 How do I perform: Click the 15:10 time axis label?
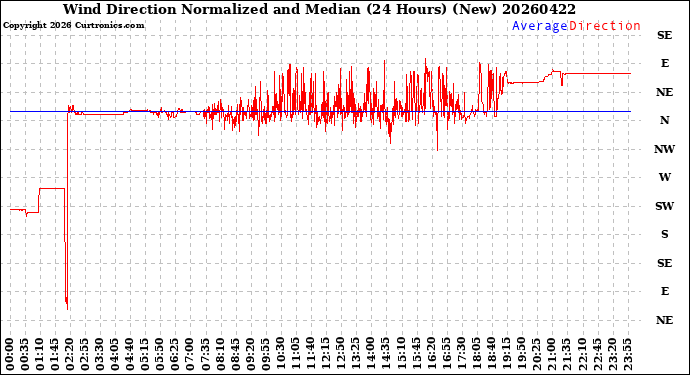[x=401, y=354]
